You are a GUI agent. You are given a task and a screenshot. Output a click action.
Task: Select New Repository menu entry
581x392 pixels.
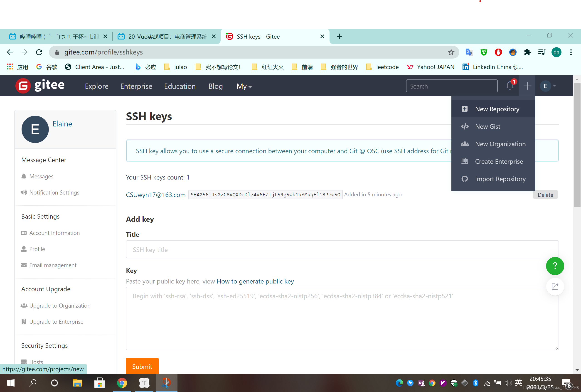(497, 109)
